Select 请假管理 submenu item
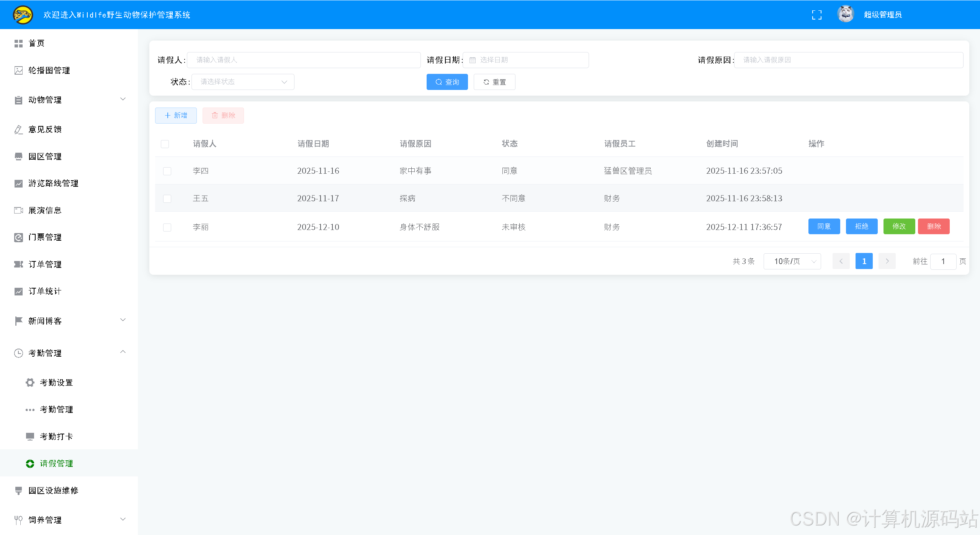980x535 pixels. coord(69,463)
